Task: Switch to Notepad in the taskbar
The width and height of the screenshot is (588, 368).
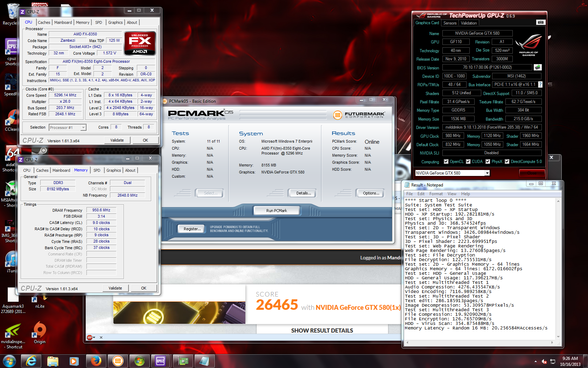Action: pos(204,361)
